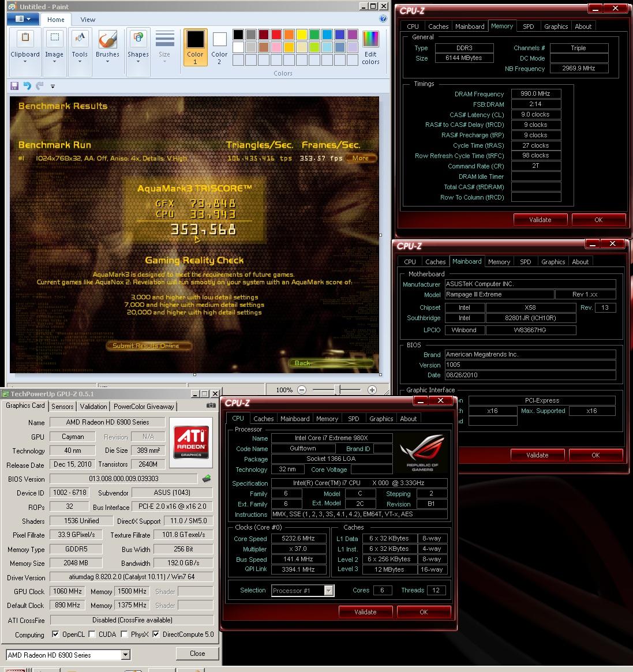Click the GPU-Z BIOS save chip icon

206,478
